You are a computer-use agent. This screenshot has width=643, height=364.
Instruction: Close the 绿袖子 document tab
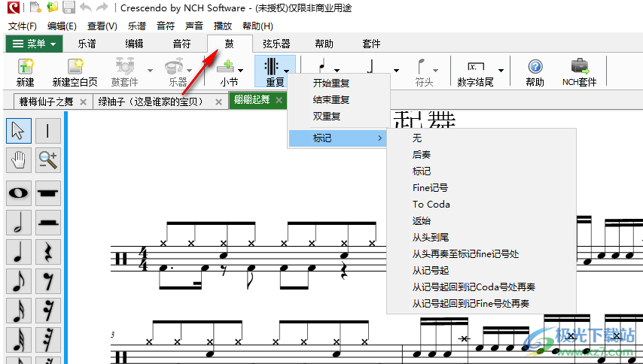(x=219, y=102)
